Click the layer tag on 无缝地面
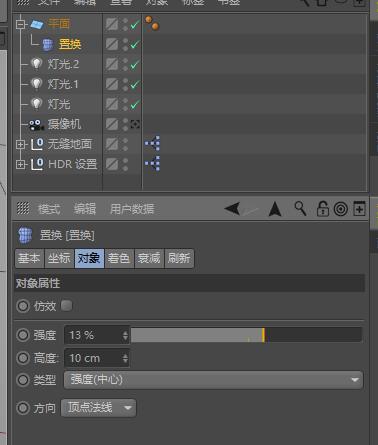 (x=153, y=144)
